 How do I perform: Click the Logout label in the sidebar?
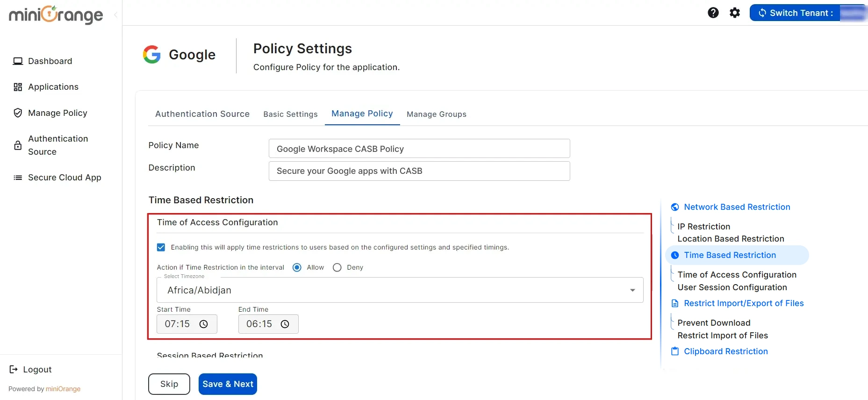click(x=37, y=370)
